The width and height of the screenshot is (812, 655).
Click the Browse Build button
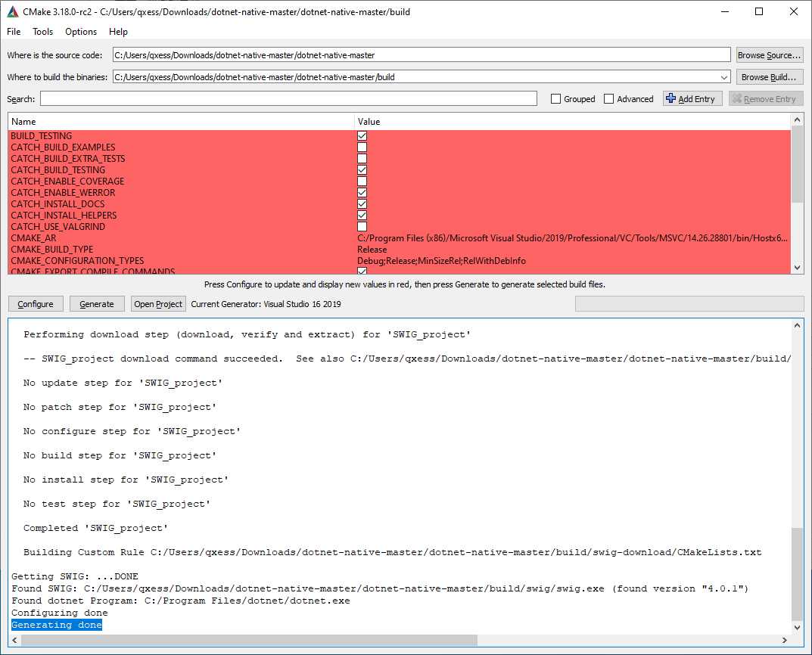point(770,77)
